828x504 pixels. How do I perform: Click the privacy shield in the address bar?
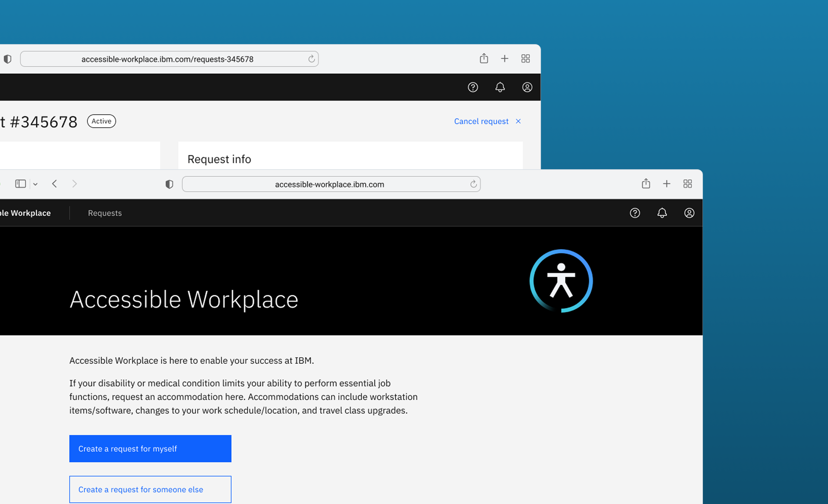169,184
